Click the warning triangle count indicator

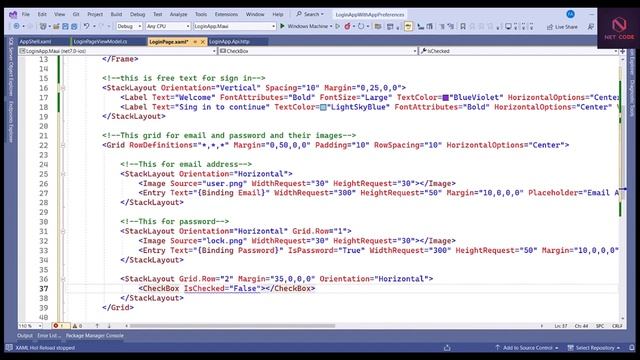(77, 326)
